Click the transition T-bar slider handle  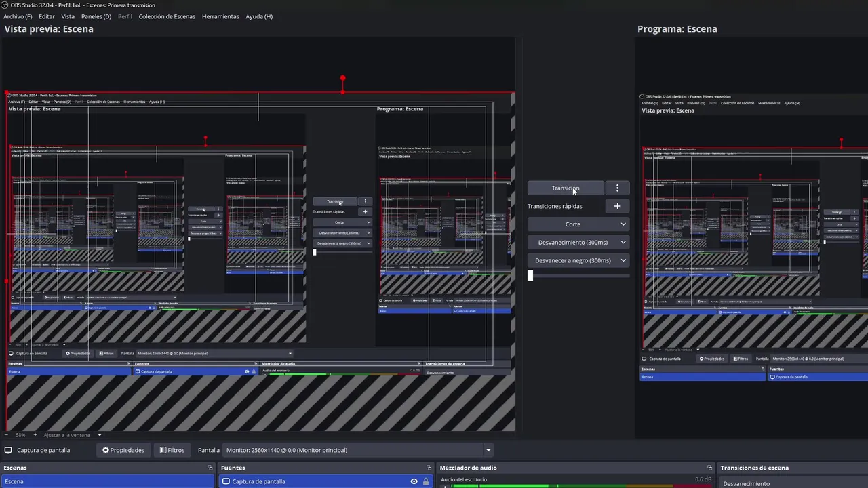(530, 275)
